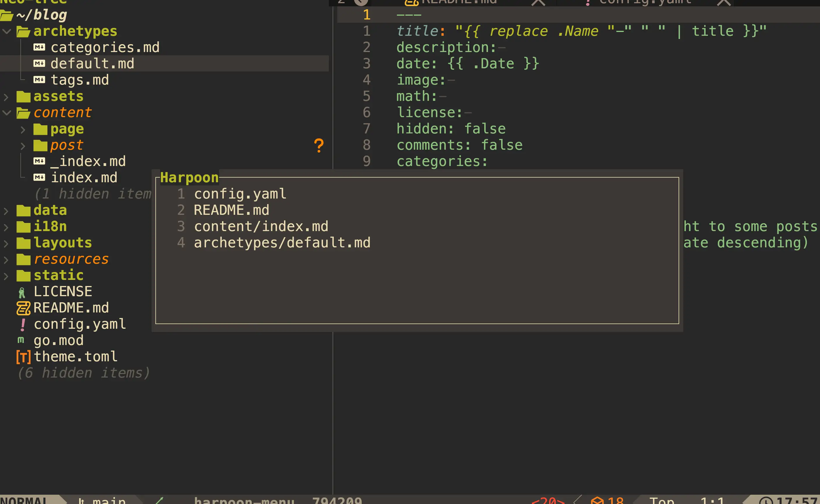Expand the post folder chevron
Viewport: 820px width, 504px height.
(x=23, y=146)
